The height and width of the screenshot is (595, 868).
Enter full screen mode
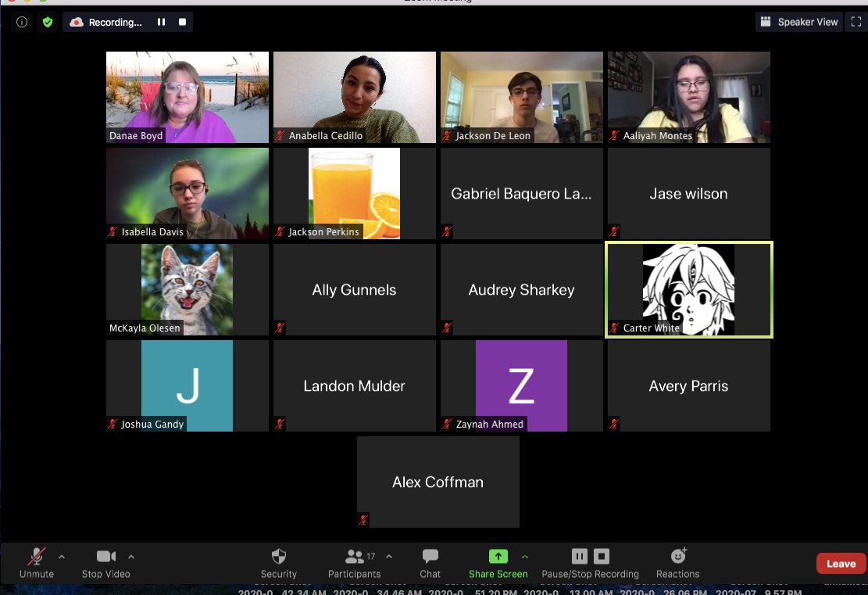point(855,22)
